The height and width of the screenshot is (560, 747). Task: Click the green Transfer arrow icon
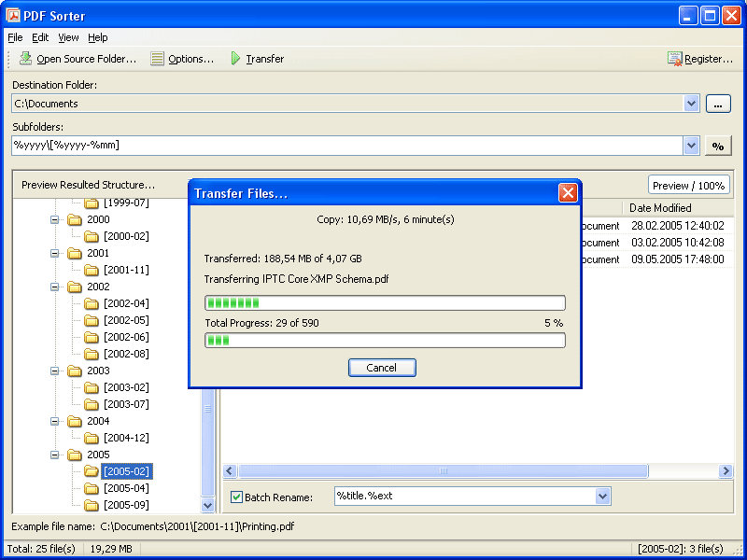(235, 59)
